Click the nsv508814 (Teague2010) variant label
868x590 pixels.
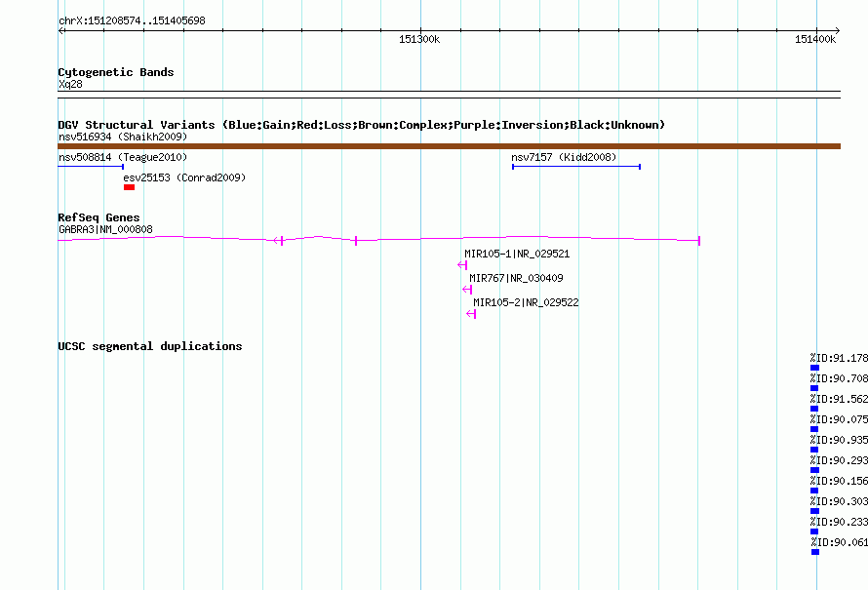pyautogui.click(x=123, y=157)
